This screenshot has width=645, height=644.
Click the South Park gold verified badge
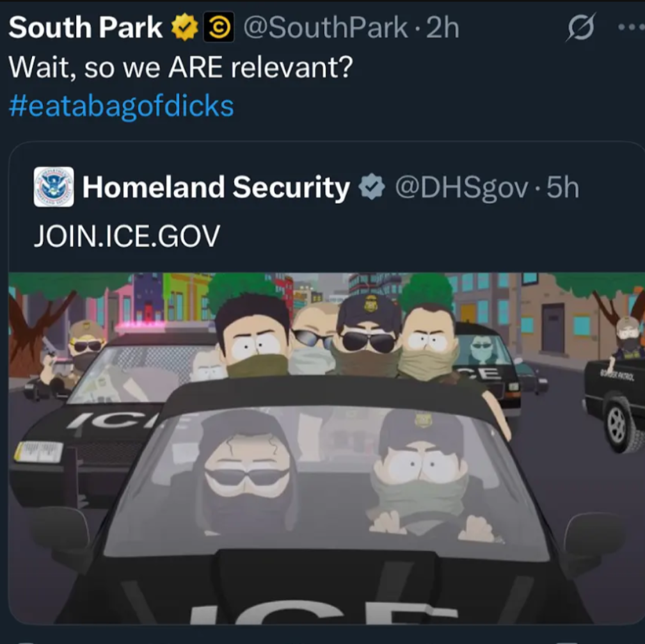tap(185, 27)
